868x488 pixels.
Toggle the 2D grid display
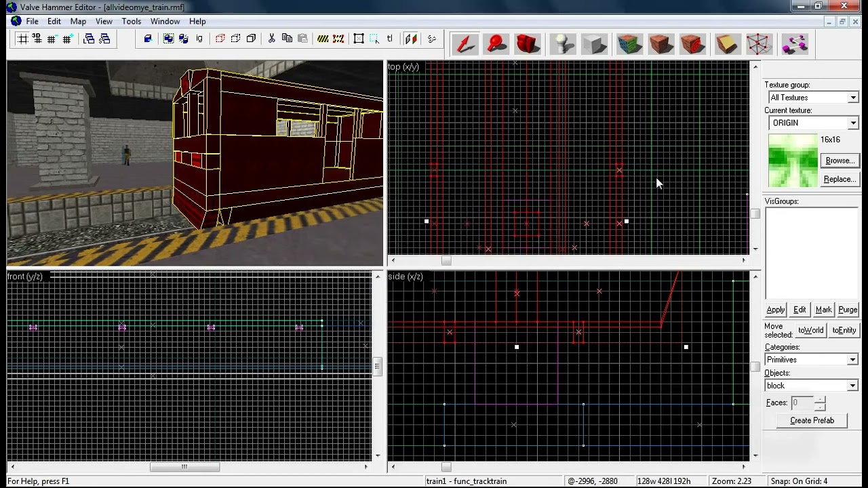click(x=22, y=39)
